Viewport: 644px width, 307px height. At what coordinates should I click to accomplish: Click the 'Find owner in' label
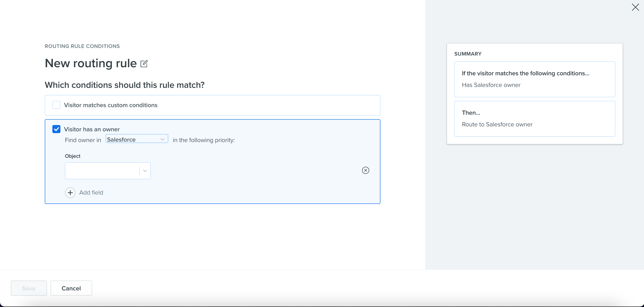(x=83, y=140)
